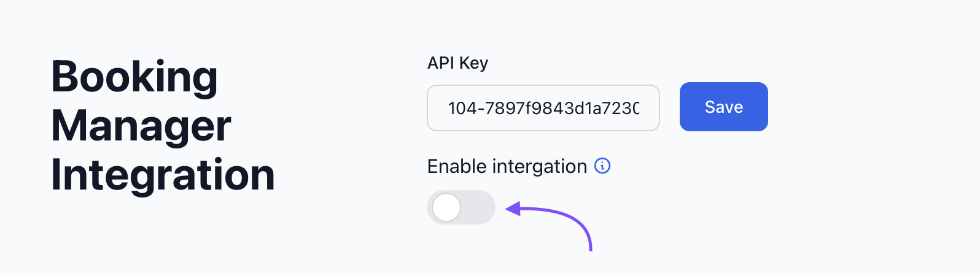980x276 pixels.
Task: Click the grey track of the integration switch
Action: 479,207
